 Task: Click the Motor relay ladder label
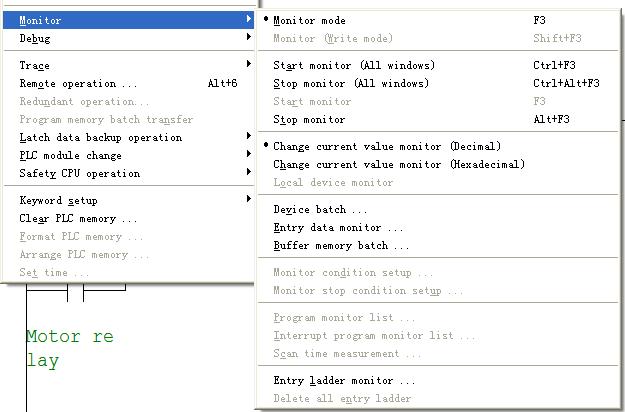pos(69,348)
